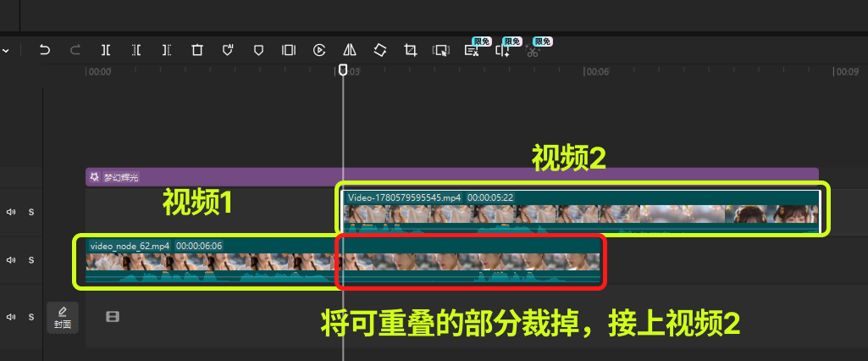Click the AI marker shield icon

point(228,50)
